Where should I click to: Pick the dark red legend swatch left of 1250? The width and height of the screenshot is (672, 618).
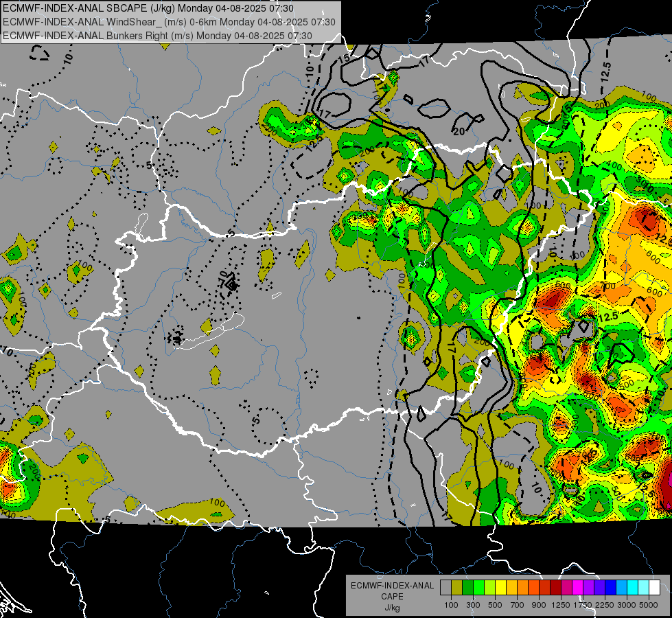555,588
